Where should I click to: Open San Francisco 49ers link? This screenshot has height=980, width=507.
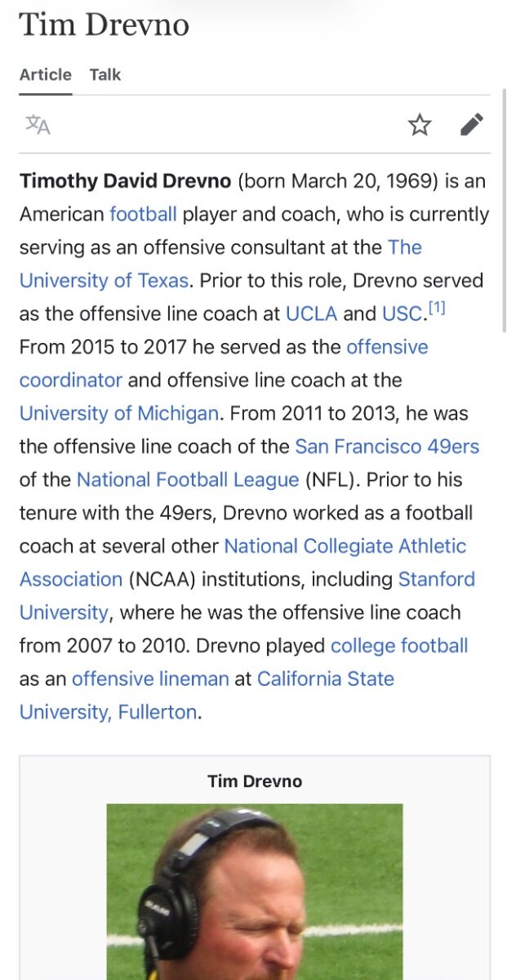pos(387,447)
